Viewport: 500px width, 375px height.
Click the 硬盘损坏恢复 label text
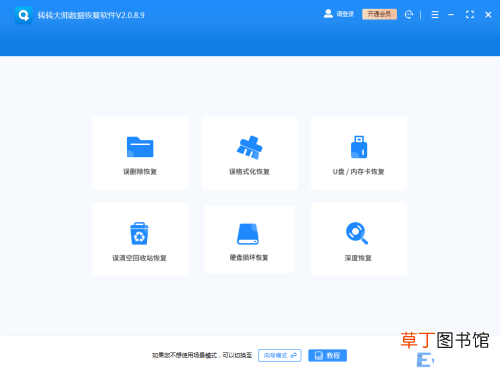pos(249,257)
